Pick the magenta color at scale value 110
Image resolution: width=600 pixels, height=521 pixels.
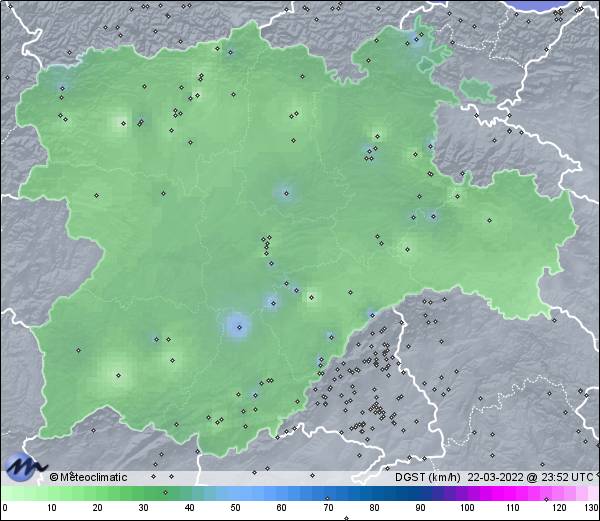(513, 493)
